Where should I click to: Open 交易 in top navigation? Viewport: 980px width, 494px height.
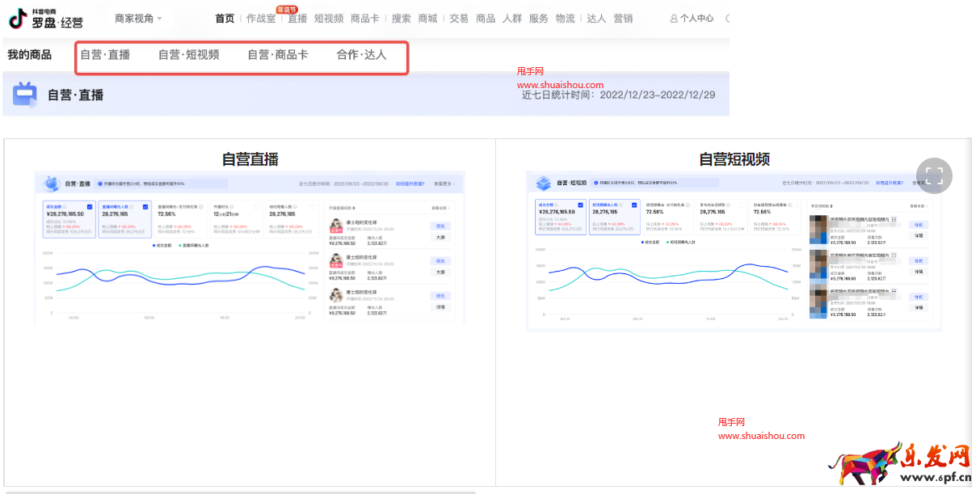coord(459,18)
